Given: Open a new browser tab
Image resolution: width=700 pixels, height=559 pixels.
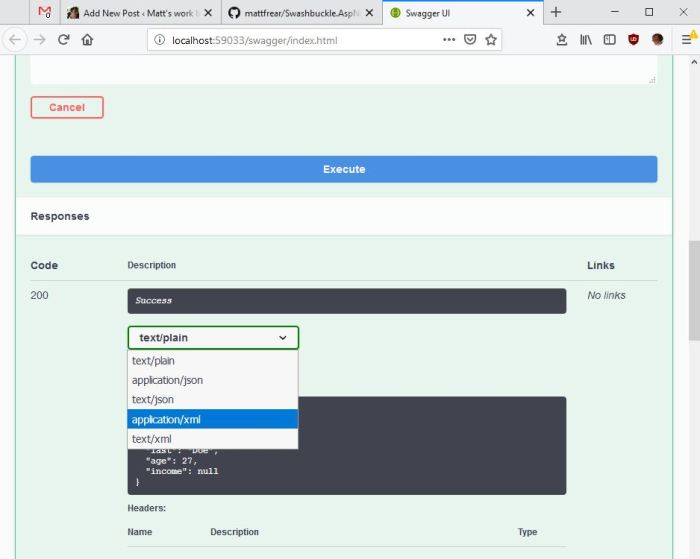Looking at the screenshot, I should [x=556, y=12].
